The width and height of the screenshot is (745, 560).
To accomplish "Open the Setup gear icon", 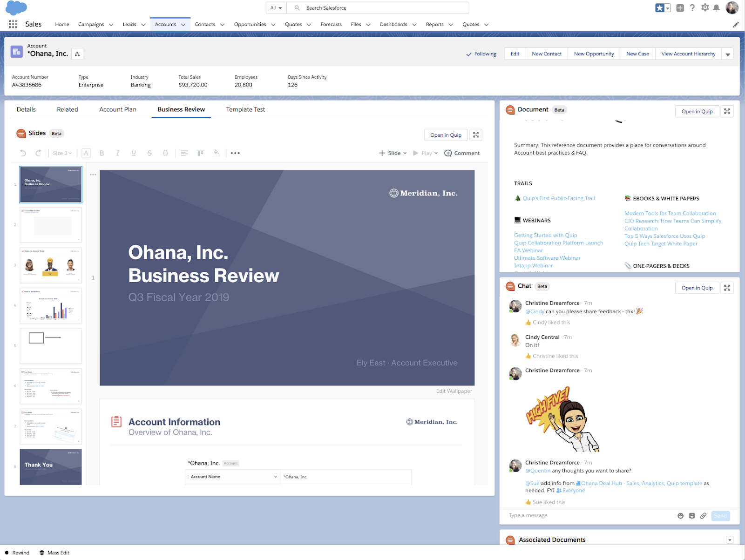I will (705, 8).
